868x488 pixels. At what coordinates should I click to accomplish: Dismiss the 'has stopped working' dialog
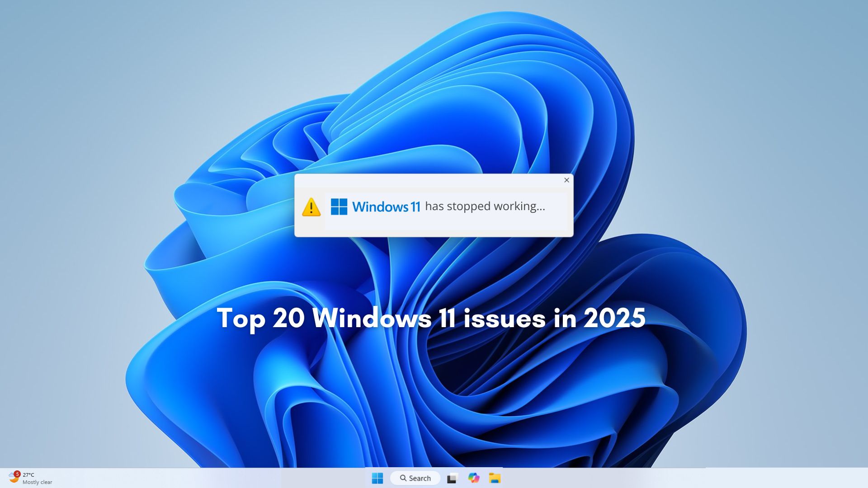point(566,180)
